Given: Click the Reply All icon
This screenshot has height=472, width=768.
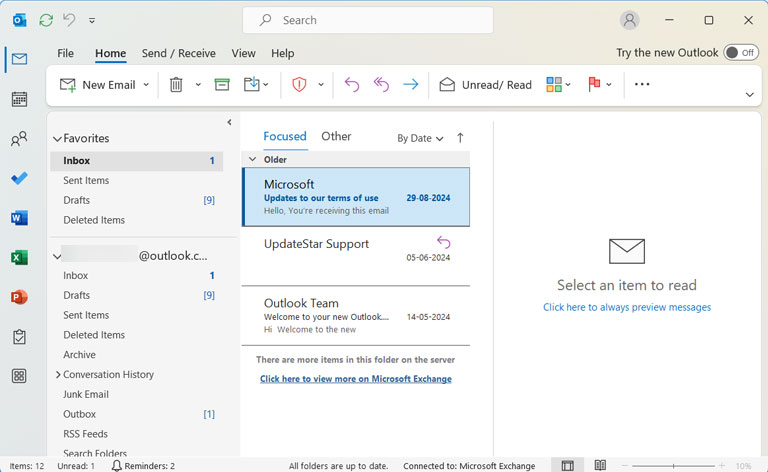Looking at the screenshot, I should (381, 85).
